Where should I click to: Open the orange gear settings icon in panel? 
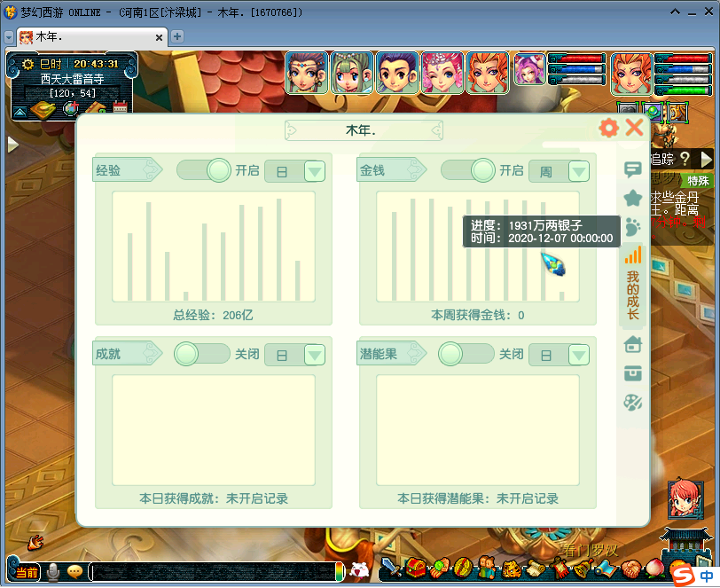click(609, 128)
